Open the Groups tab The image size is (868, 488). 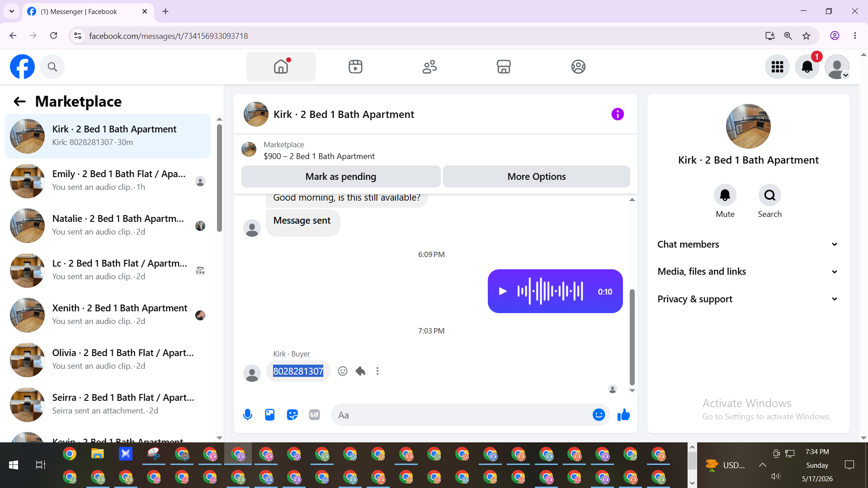tap(578, 67)
